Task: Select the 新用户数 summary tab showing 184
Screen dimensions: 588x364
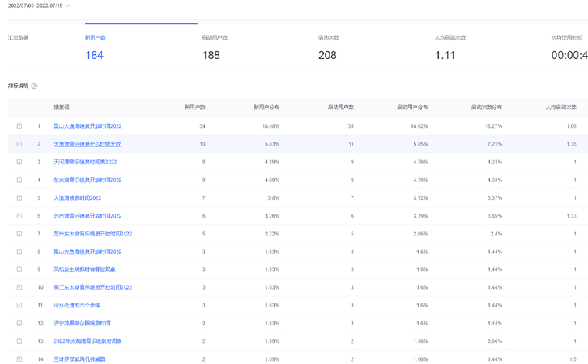Action: [x=95, y=48]
